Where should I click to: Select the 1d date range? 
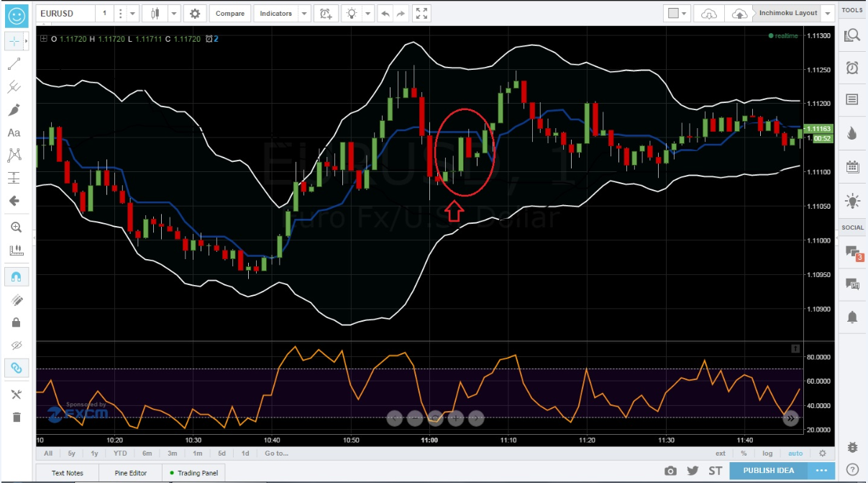pyautogui.click(x=245, y=453)
